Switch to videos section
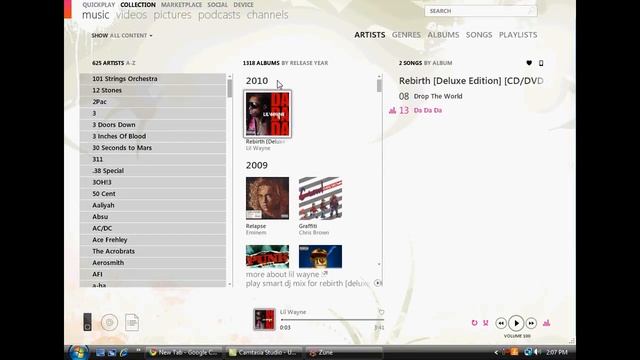 click(x=131, y=15)
